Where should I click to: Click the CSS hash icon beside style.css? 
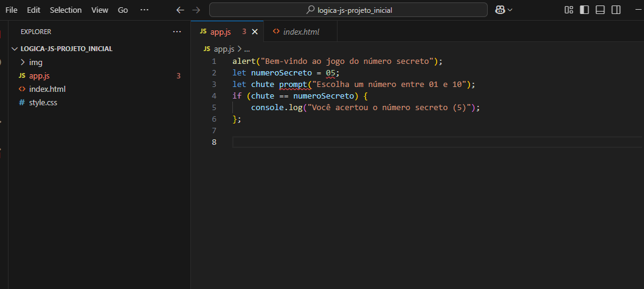[x=22, y=103]
